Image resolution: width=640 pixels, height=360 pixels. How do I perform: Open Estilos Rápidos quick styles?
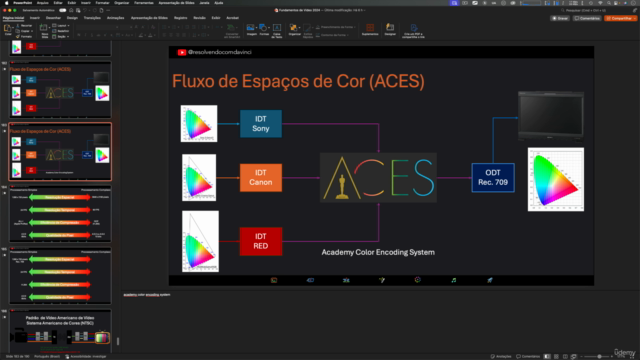[x=308, y=31]
